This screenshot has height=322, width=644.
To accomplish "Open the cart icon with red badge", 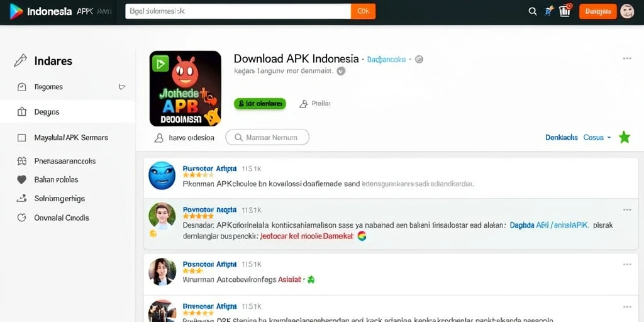I will [565, 10].
